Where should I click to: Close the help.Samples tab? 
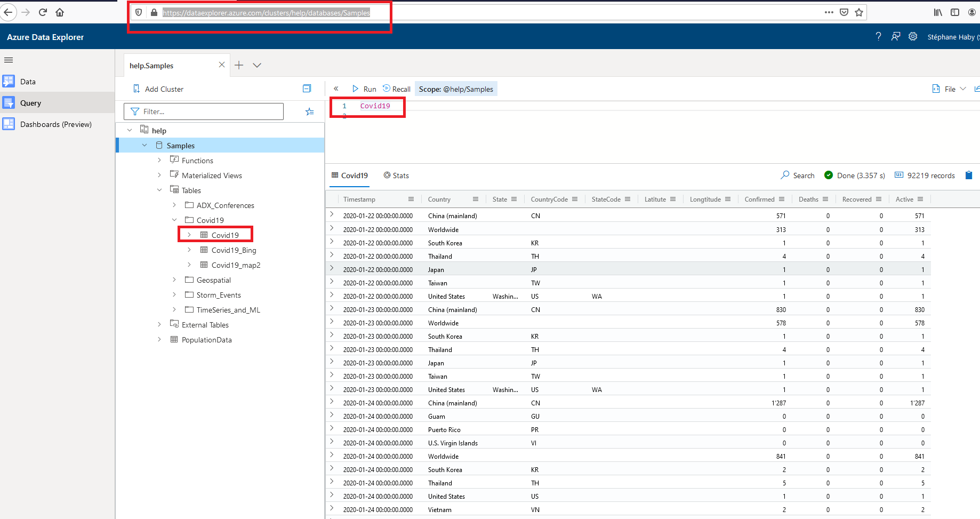(222, 65)
